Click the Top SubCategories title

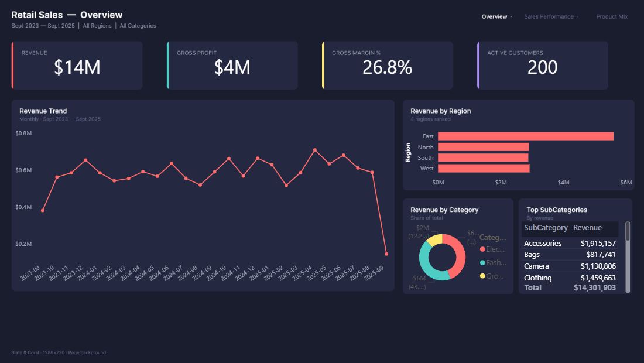(557, 210)
